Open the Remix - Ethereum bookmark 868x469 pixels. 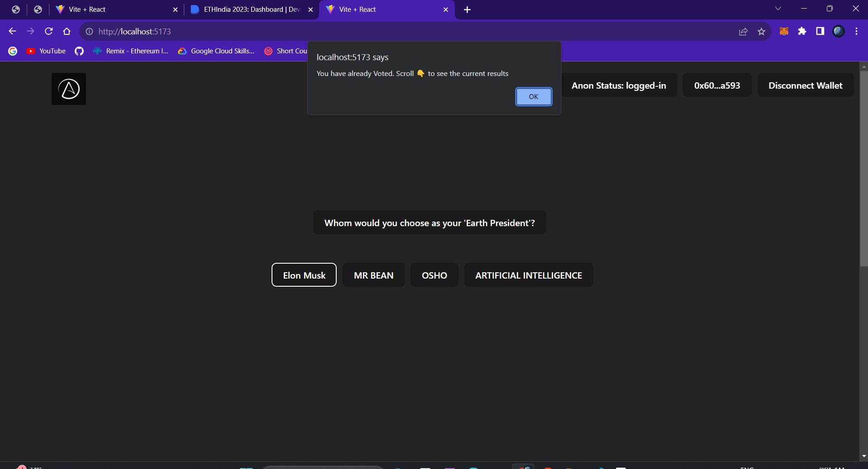coord(130,51)
